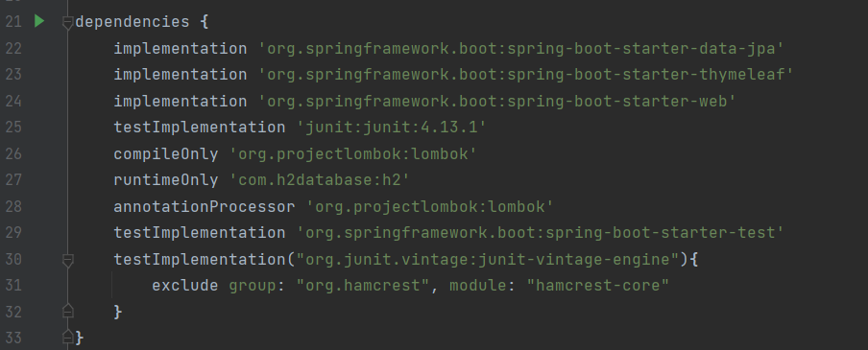Click the 'exclude' keyword on line 31
868x350 pixels.
point(185,286)
